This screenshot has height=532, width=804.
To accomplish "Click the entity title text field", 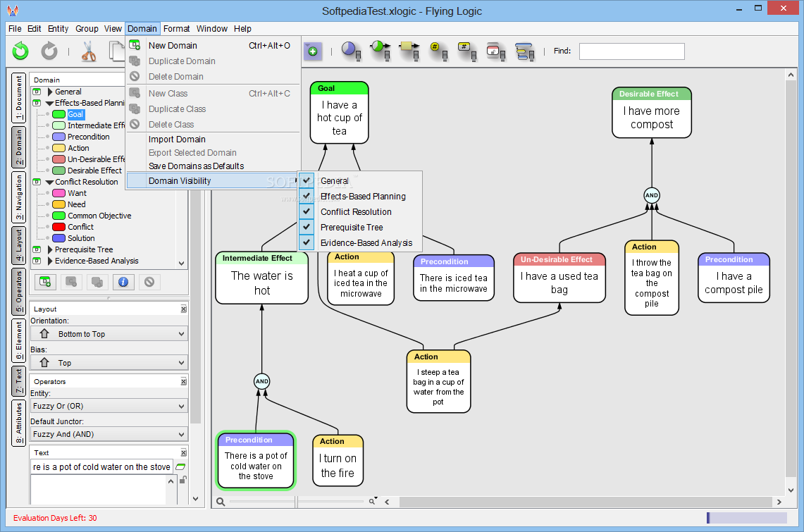I will pos(101,467).
